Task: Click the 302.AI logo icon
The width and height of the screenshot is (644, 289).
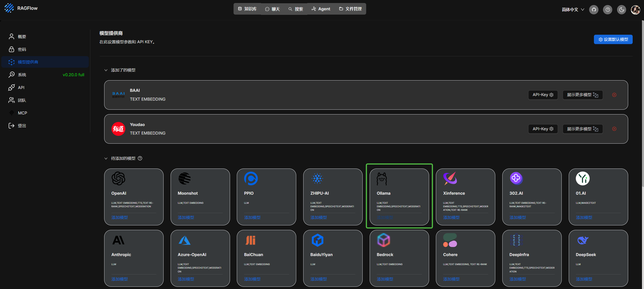Action: coord(516,178)
